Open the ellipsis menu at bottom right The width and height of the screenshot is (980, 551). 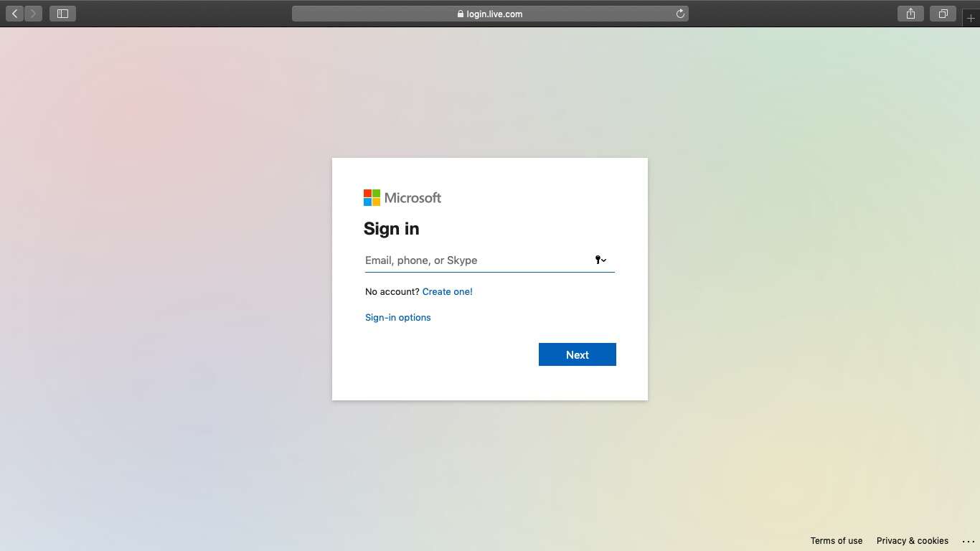coord(969,541)
